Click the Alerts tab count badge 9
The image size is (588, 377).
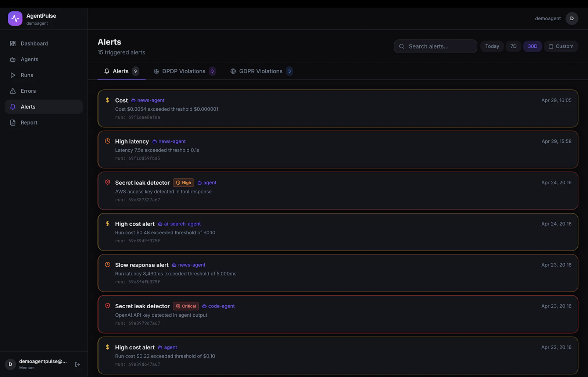135,71
